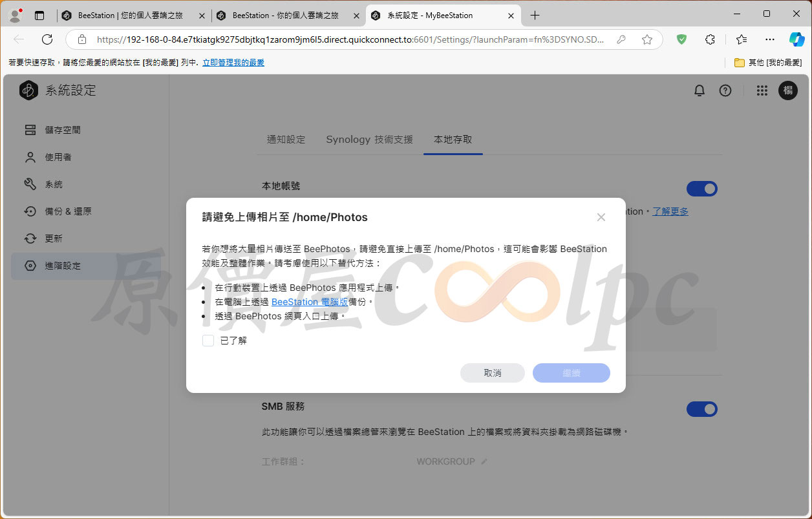
Task: Close the '系統設定 - MyBeeStation' tab
Action: coord(511,16)
